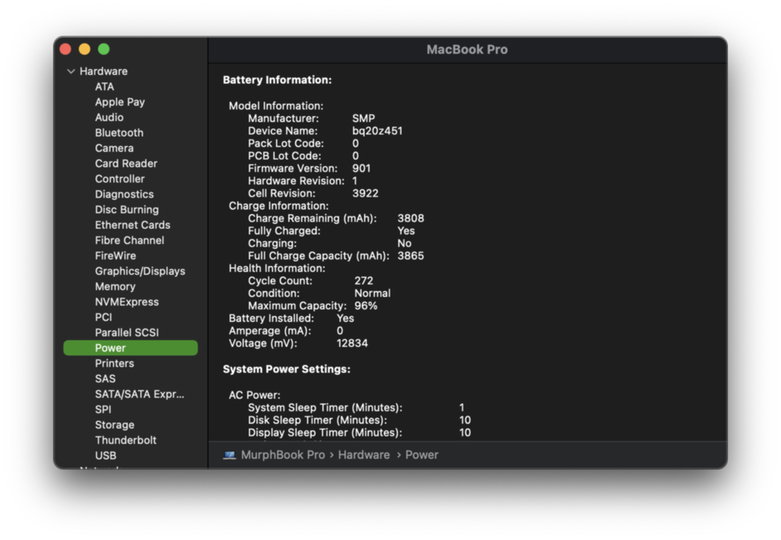Screen dimensions: 781x540
Task: Open FireWire hardware entry
Action: click(x=115, y=256)
